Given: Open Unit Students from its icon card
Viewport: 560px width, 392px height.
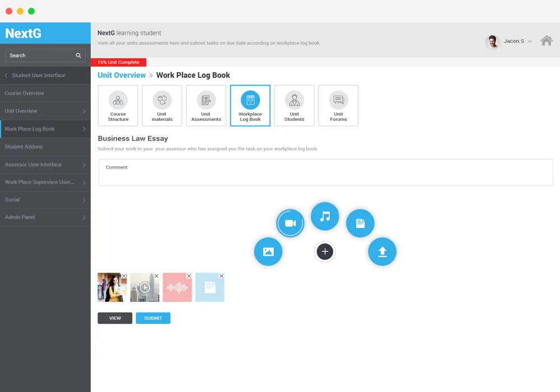Looking at the screenshot, I should 294,105.
